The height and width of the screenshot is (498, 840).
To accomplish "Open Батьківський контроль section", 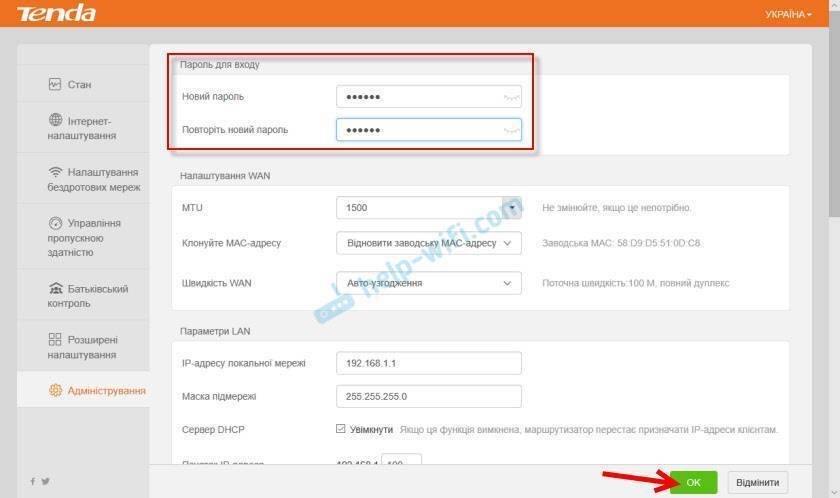I will (87, 296).
